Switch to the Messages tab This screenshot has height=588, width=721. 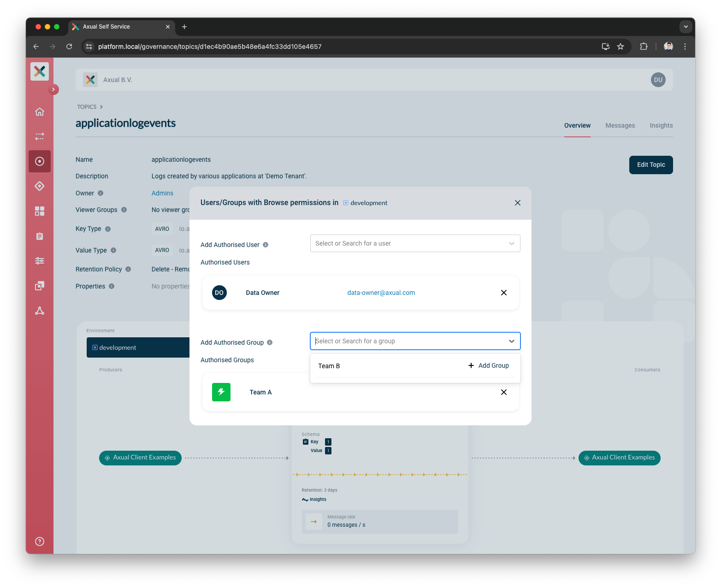[620, 125]
